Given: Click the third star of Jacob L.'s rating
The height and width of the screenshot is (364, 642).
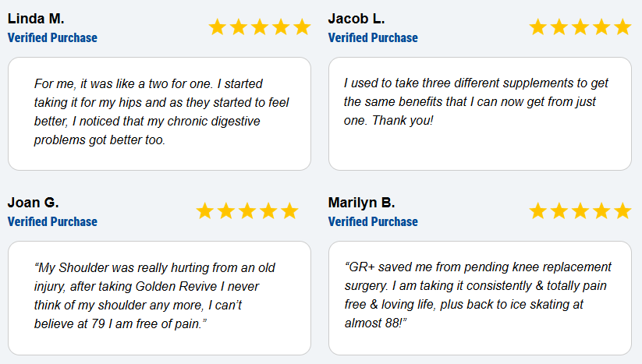Looking at the screenshot, I should point(580,27).
